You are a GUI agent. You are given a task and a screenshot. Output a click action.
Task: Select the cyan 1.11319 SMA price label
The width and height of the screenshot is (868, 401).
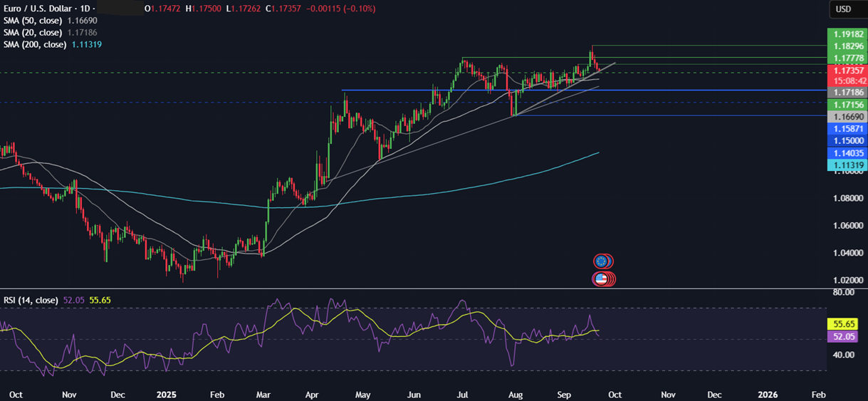pyautogui.click(x=847, y=165)
